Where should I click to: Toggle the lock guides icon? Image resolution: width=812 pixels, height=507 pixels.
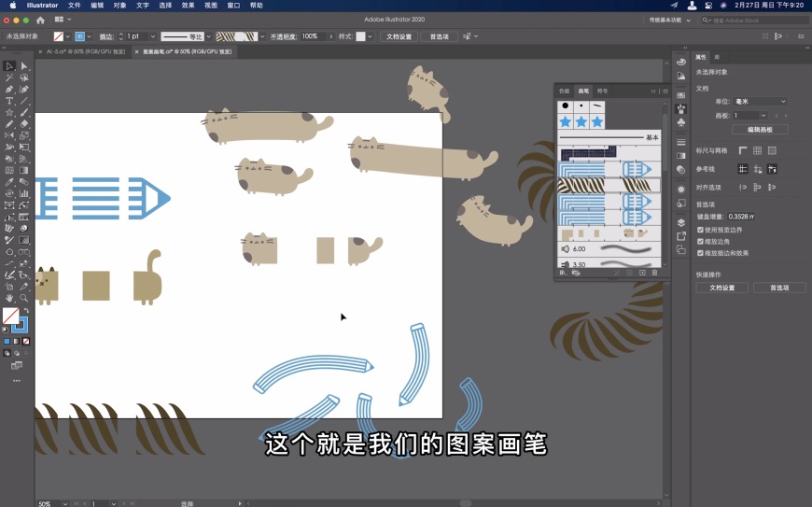(757, 169)
